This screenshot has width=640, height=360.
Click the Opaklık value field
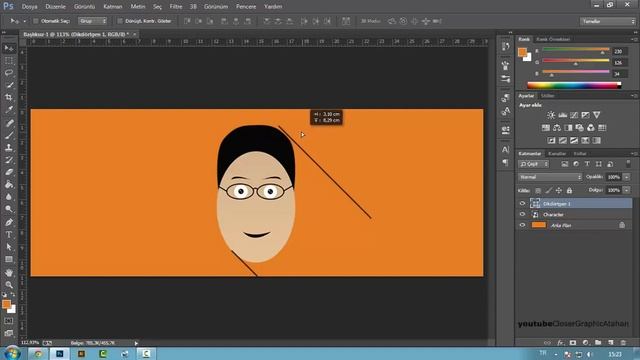coord(613,177)
